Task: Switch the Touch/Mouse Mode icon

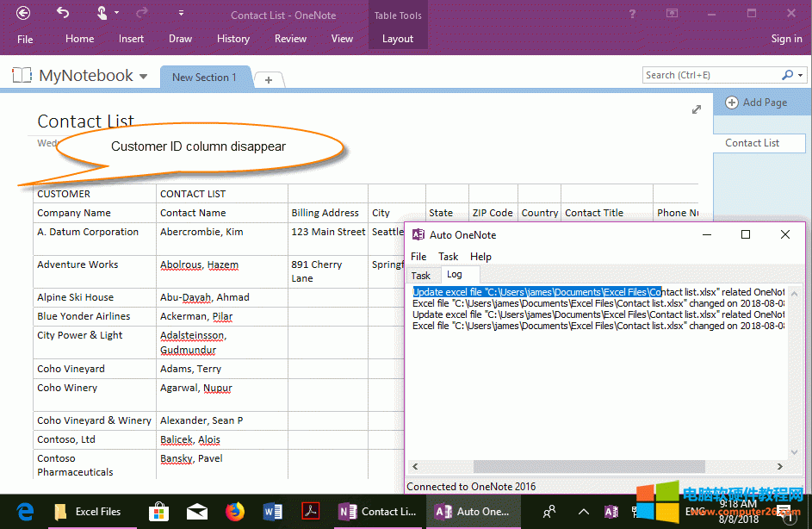Action: click(100, 15)
